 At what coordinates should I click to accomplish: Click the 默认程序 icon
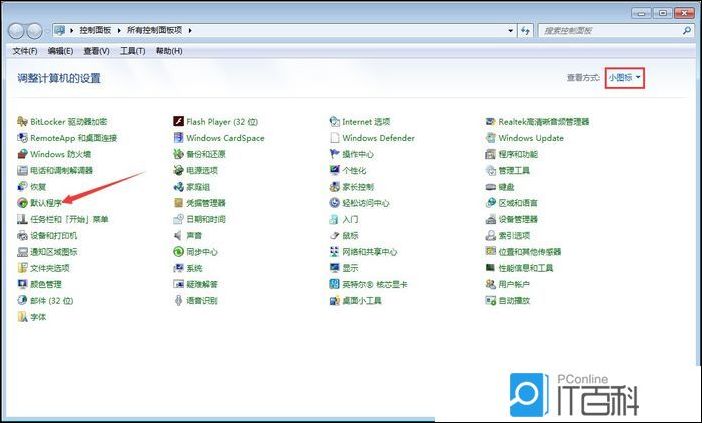coord(22,203)
